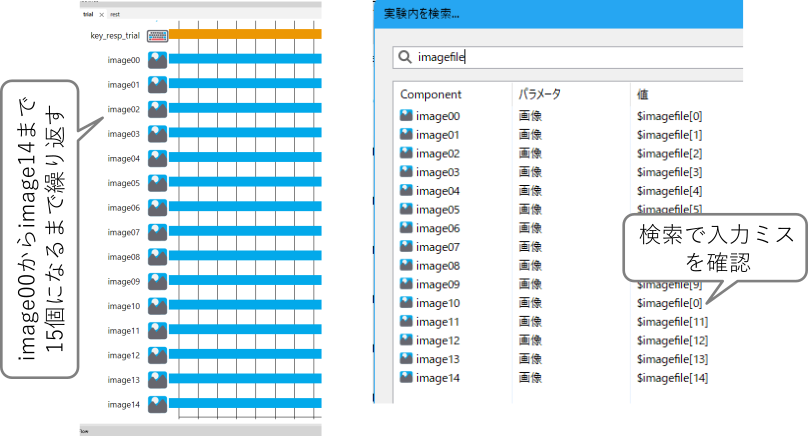Select the image02 component icon in routine
The image size is (808, 436).
click(x=157, y=109)
